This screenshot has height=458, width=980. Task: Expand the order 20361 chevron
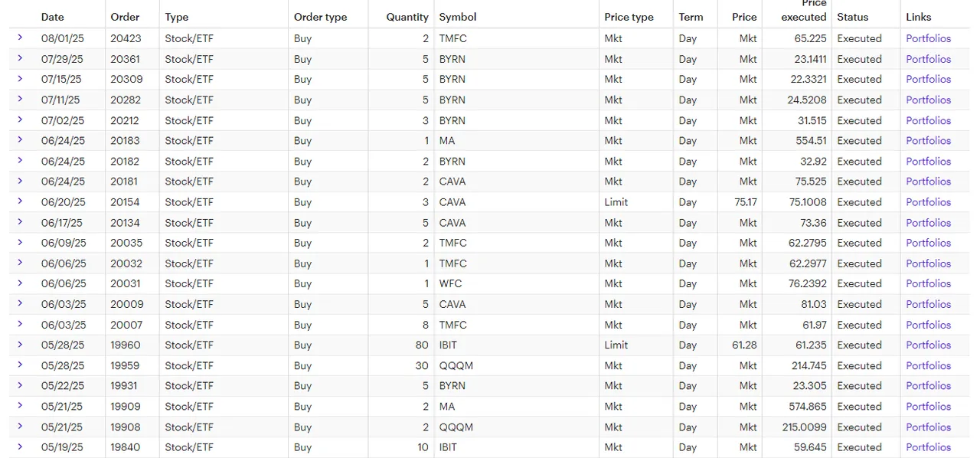coord(20,58)
